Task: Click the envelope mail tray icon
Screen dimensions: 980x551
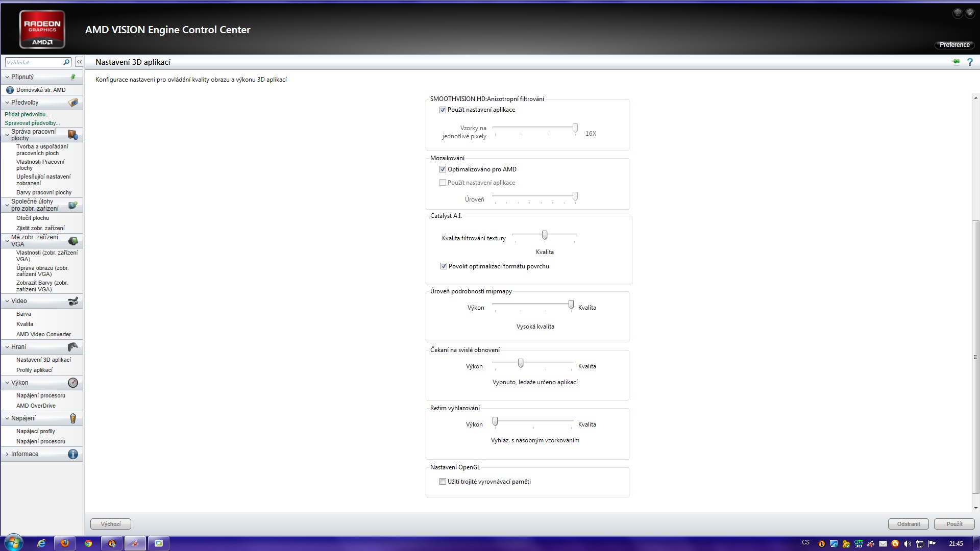Action: 883,544
